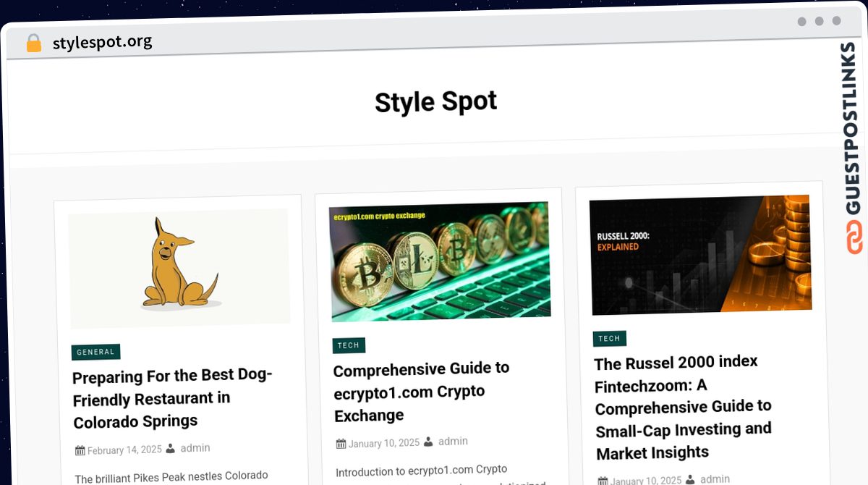Open the Comprehensive Guide to ecrypto1.com Crypto Exchange post
Image resolution: width=868 pixels, height=485 pixels.
pos(422,392)
